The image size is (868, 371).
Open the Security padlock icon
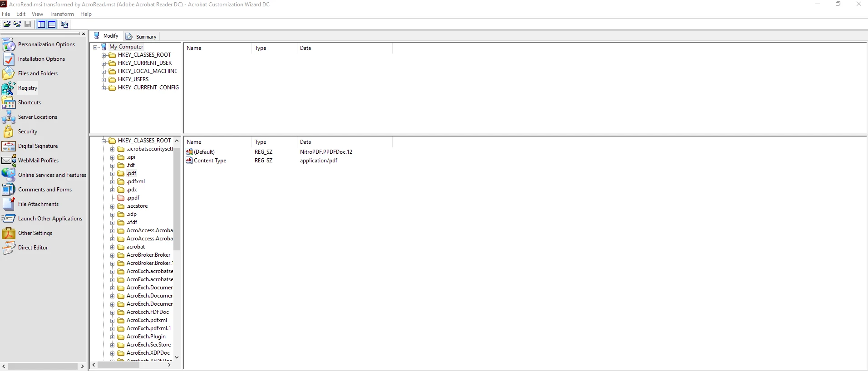[x=9, y=132]
